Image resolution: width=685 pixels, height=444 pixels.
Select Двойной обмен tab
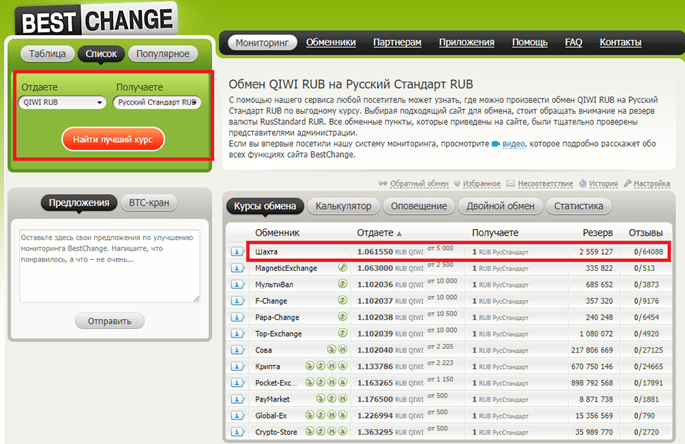pyautogui.click(x=500, y=206)
